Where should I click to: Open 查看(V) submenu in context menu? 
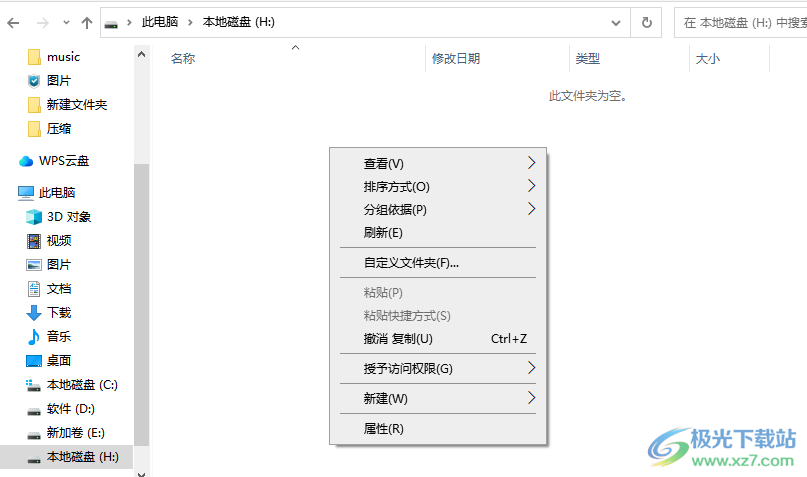point(438,164)
